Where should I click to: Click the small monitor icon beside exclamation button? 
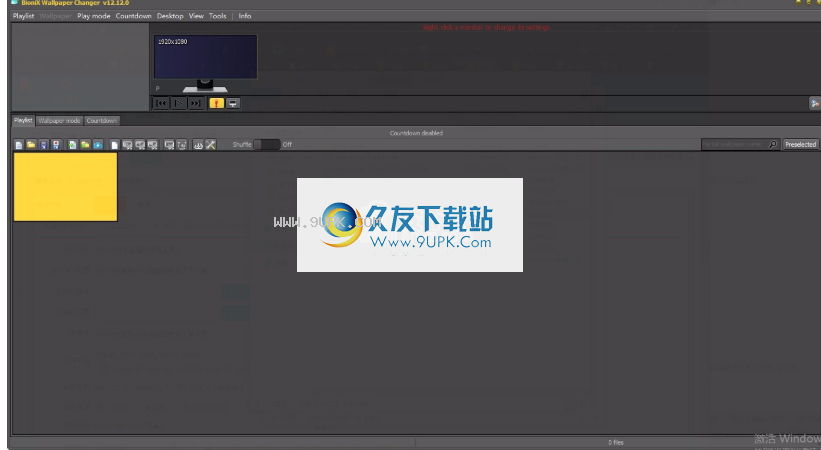click(x=233, y=103)
